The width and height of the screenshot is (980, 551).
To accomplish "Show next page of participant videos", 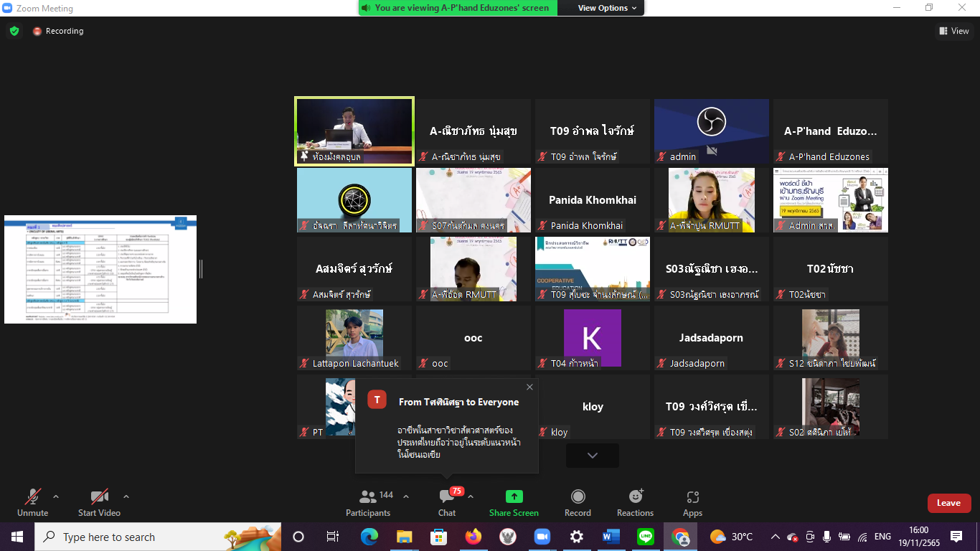I will [x=592, y=456].
